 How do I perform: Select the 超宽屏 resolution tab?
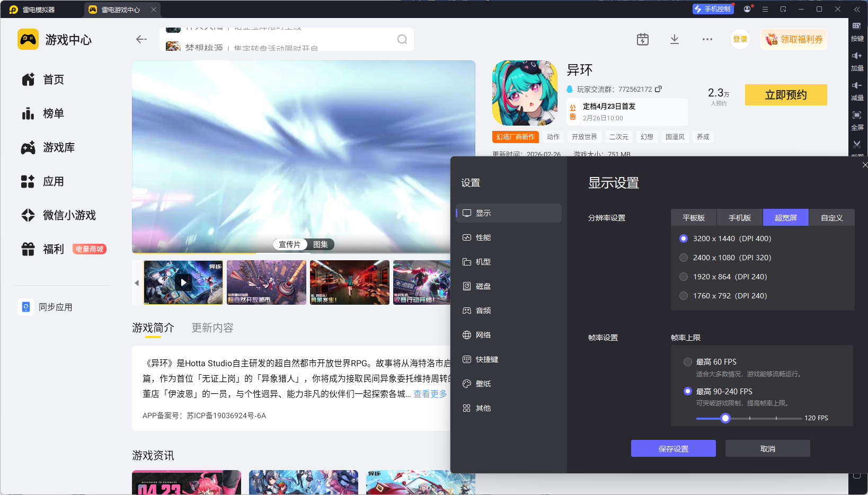[786, 218]
